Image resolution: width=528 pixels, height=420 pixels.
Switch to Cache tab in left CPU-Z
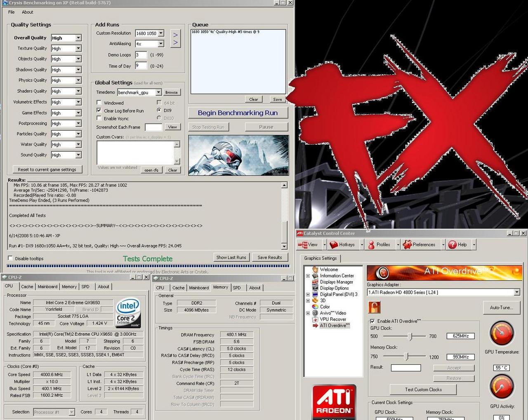pos(27,286)
